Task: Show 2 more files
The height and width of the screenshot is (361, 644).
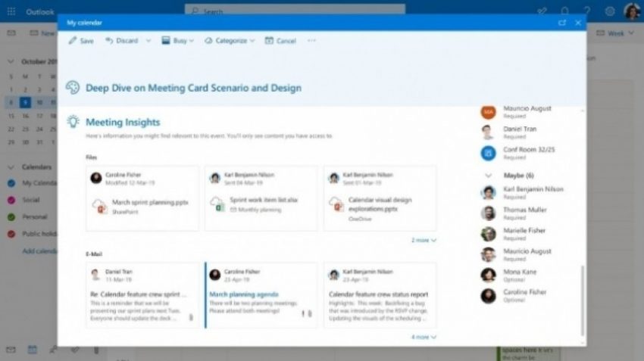Action: [424, 240]
